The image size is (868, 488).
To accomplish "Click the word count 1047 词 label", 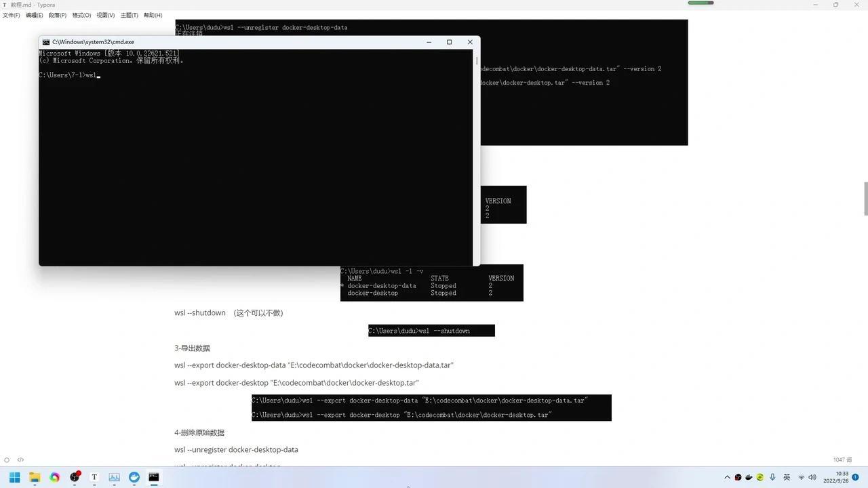I will (842, 460).
